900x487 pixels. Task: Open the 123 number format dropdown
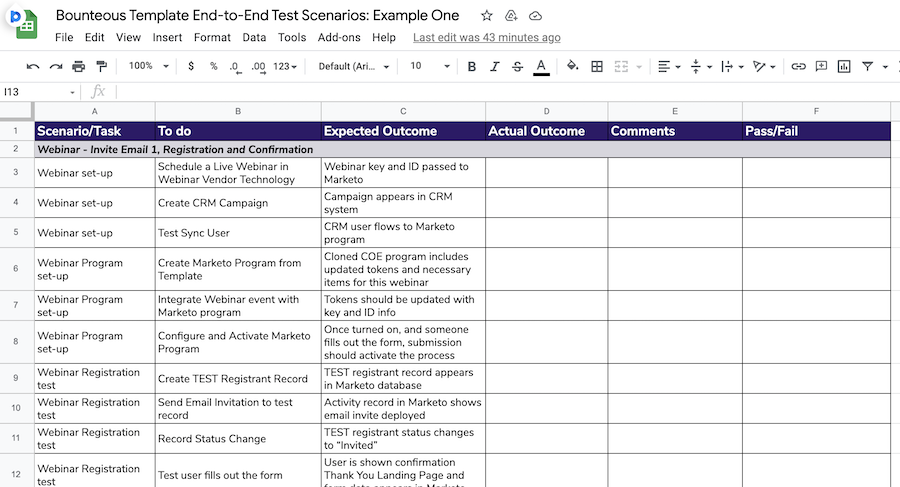point(285,67)
